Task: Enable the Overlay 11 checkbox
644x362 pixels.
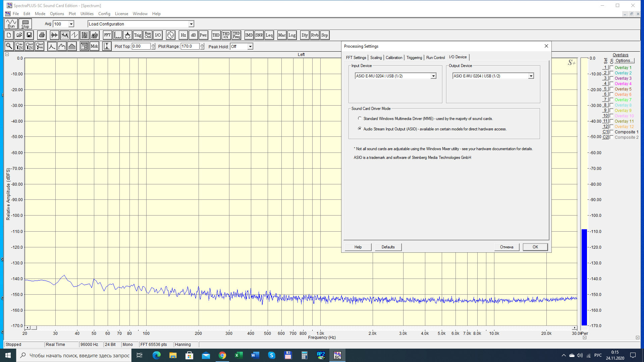Action: [x=611, y=121]
